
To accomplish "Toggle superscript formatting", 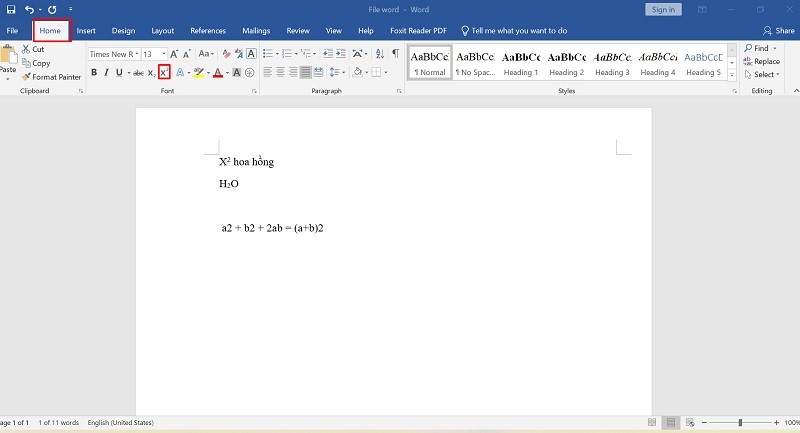I will pos(164,72).
